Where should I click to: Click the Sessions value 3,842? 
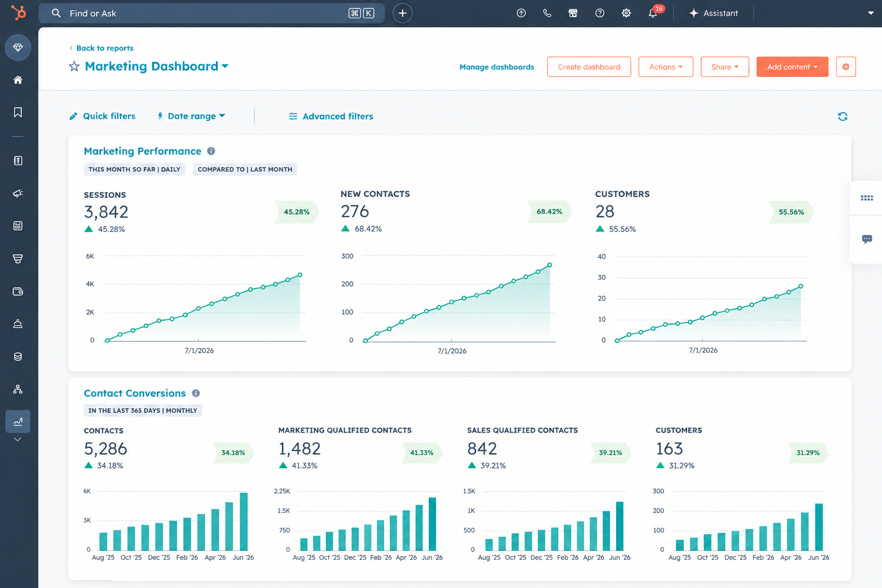[106, 212]
